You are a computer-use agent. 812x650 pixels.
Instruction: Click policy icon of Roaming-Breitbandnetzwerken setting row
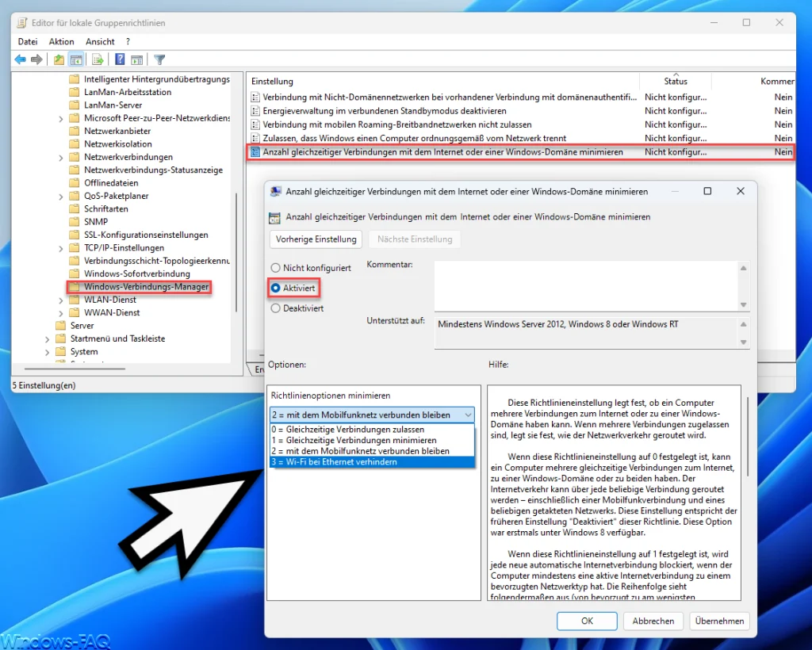point(255,124)
